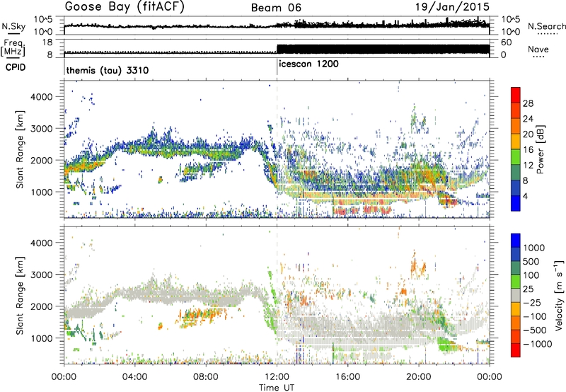Click the '3000' tick on power panel axis
Viewport: 566px width, 392px height.
[x=41, y=129]
